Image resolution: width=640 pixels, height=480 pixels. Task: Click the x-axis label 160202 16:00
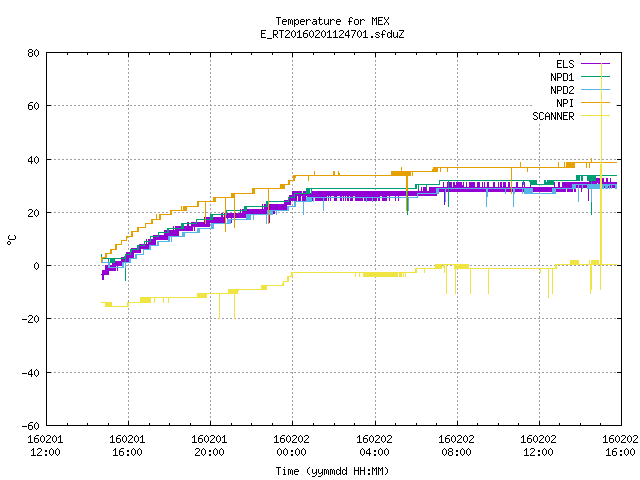(x=620, y=446)
